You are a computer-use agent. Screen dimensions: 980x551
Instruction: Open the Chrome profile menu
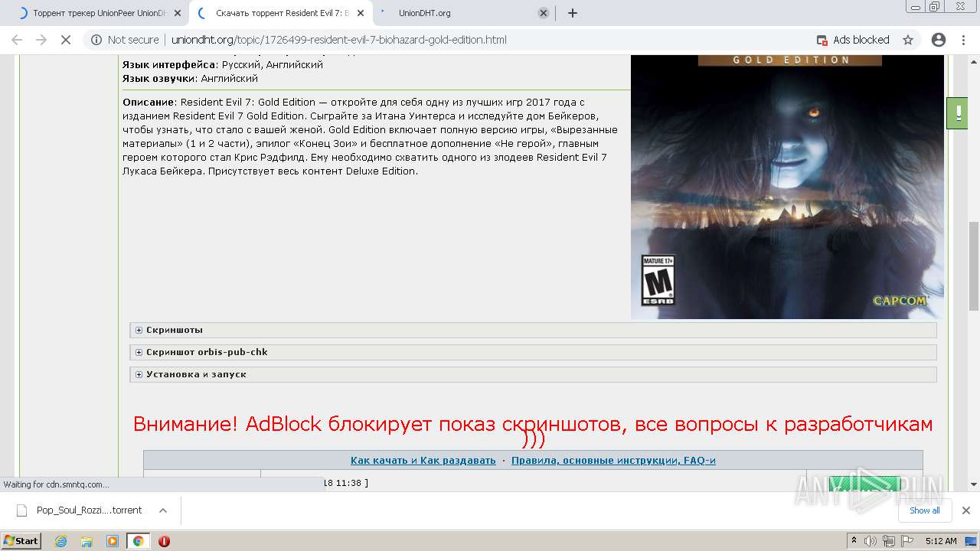tap(939, 40)
